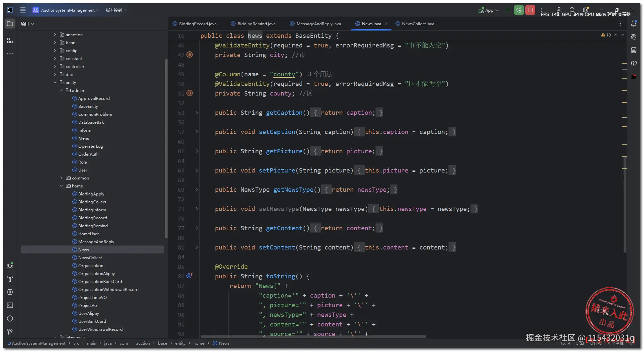Collapse the home folder

pos(61,186)
